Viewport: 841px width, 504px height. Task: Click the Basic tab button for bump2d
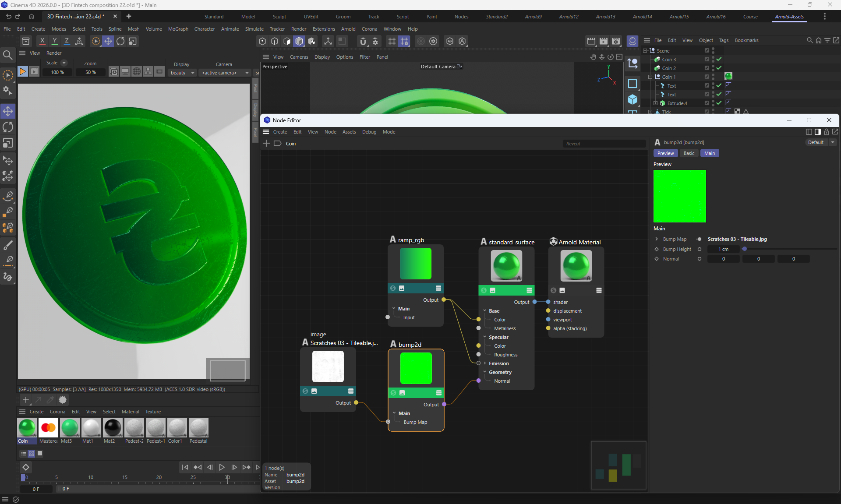point(689,153)
